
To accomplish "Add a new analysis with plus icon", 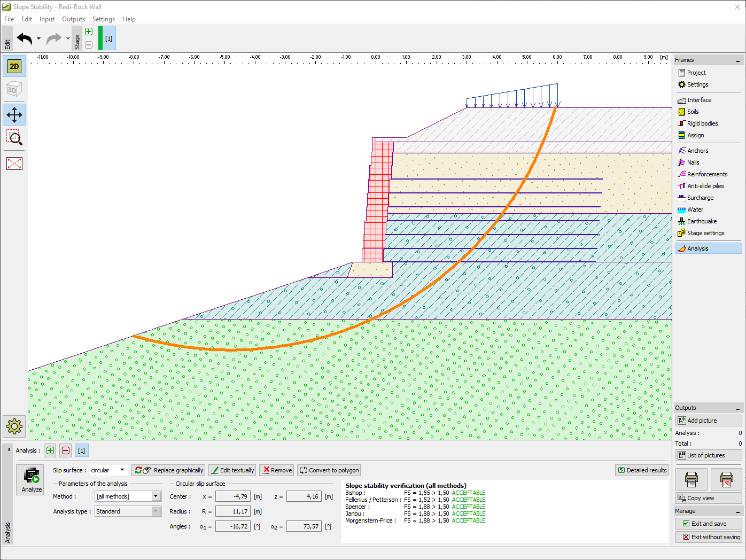I will click(50, 450).
